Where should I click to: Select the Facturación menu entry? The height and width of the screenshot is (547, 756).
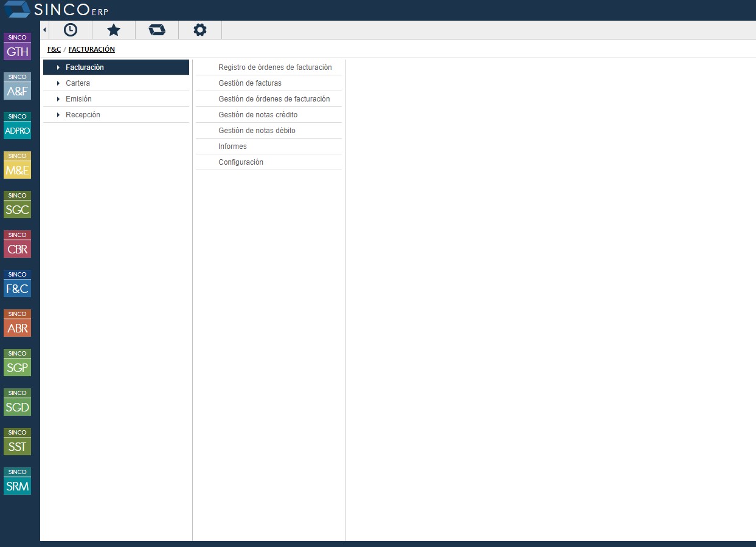point(85,67)
